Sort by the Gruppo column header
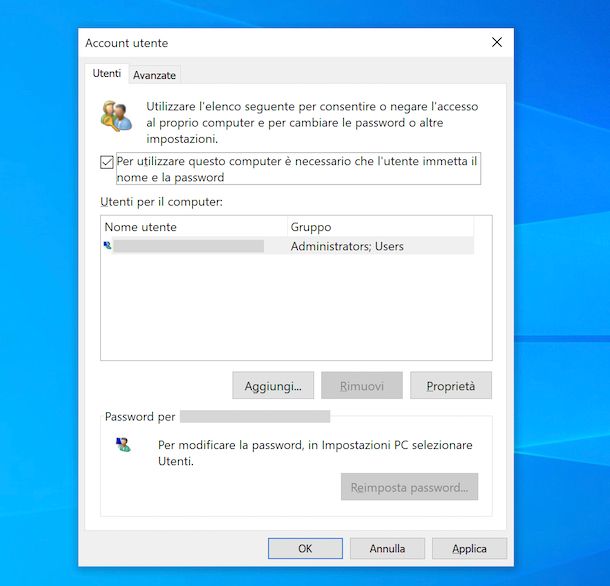Image resolution: width=610 pixels, height=586 pixels. (380, 227)
